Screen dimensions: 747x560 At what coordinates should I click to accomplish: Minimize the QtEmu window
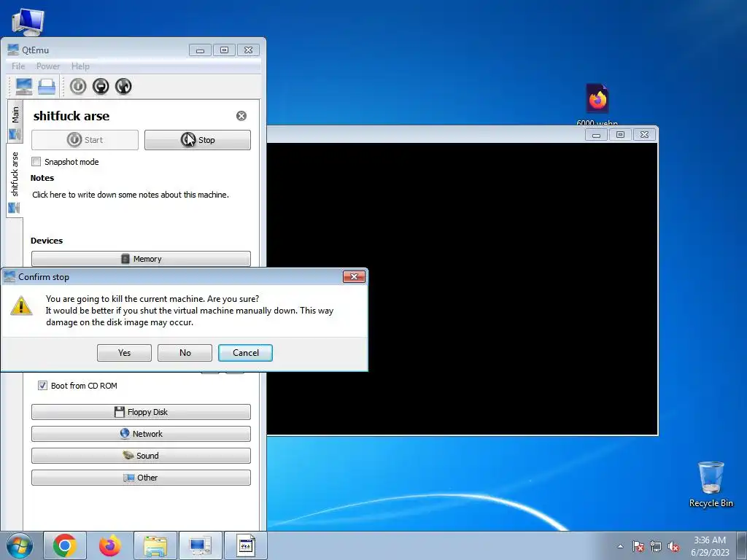coord(200,50)
